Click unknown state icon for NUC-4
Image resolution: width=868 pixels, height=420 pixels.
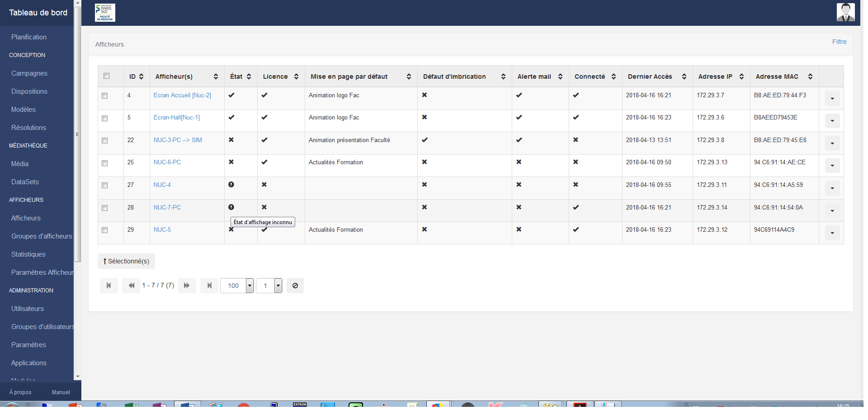click(231, 185)
